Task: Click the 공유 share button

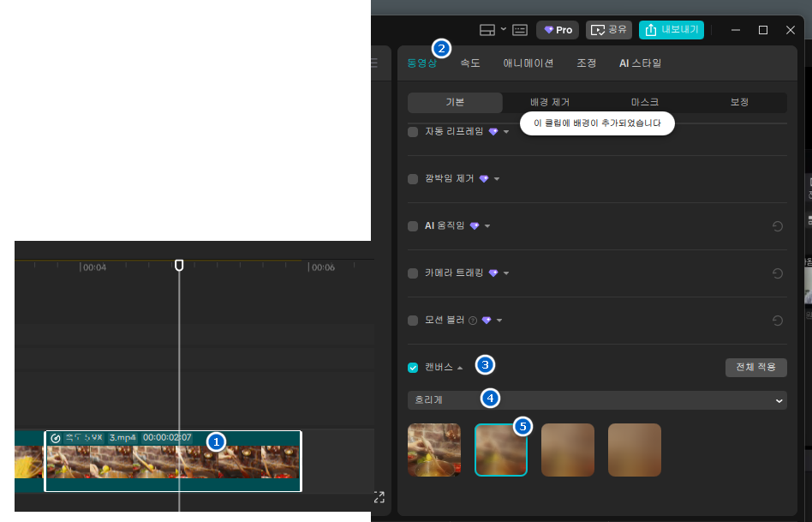Action: tap(608, 30)
